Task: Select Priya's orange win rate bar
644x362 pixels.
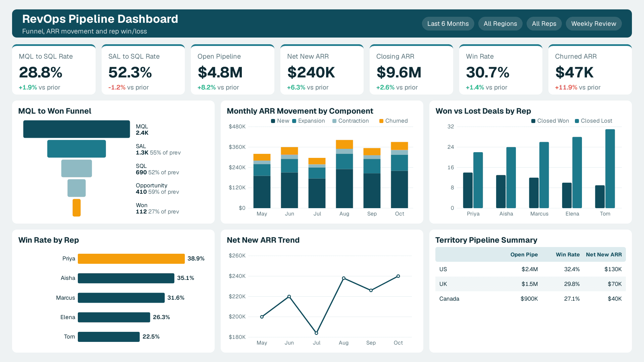Action: 131,259
